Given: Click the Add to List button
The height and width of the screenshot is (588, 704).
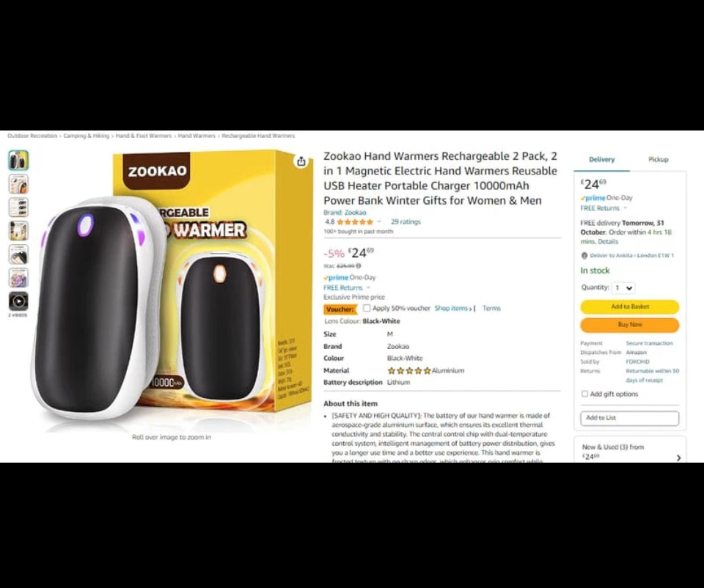Looking at the screenshot, I should tap(630, 418).
